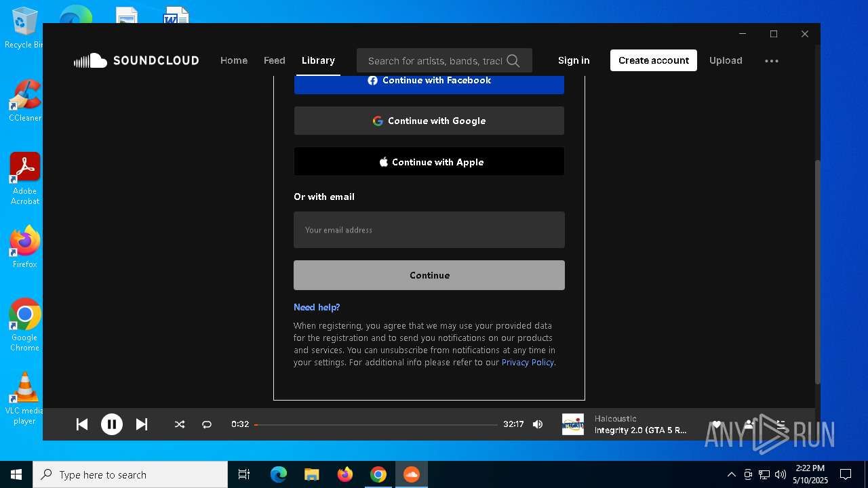Continue with Facebook
This screenshot has height=488, width=868.
429,81
